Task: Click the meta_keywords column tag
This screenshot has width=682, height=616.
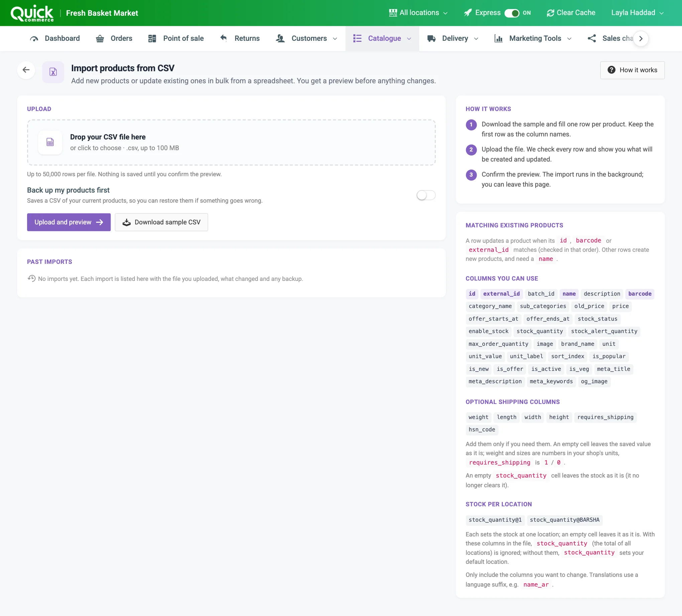Action: [551, 382]
